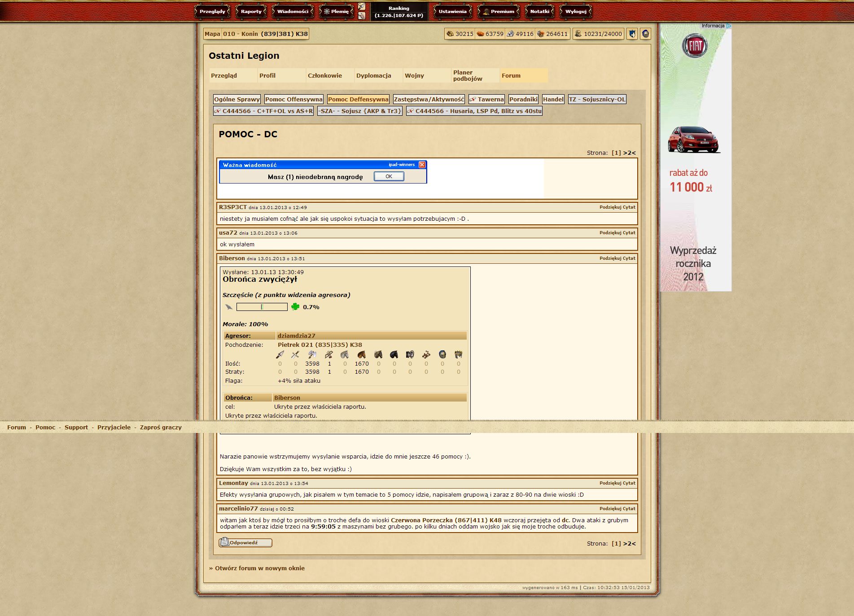854x616 pixels.
Task: Click the knight helmet icon in header
Action: coord(645,34)
